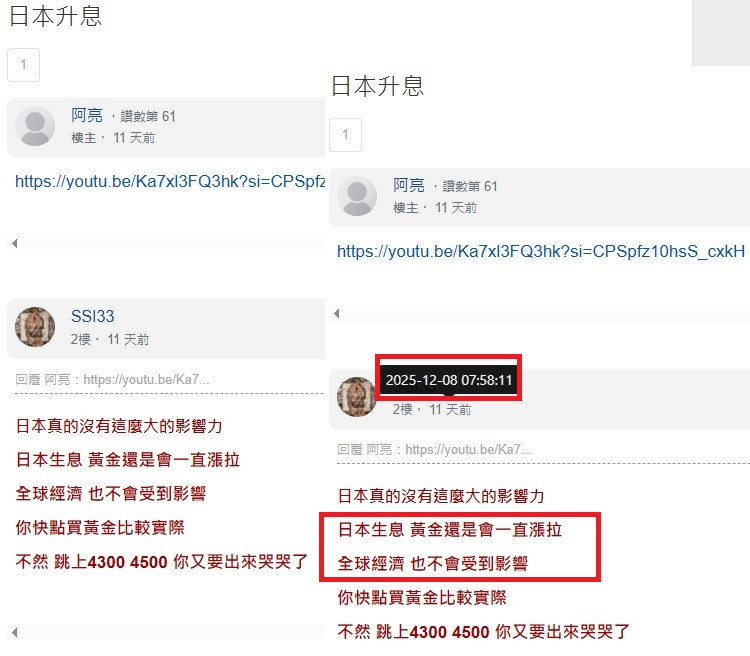This screenshot has height=656, width=750.
Task: Click left scroll arrow below the truncated YouTube link
Action: [14, 244]
